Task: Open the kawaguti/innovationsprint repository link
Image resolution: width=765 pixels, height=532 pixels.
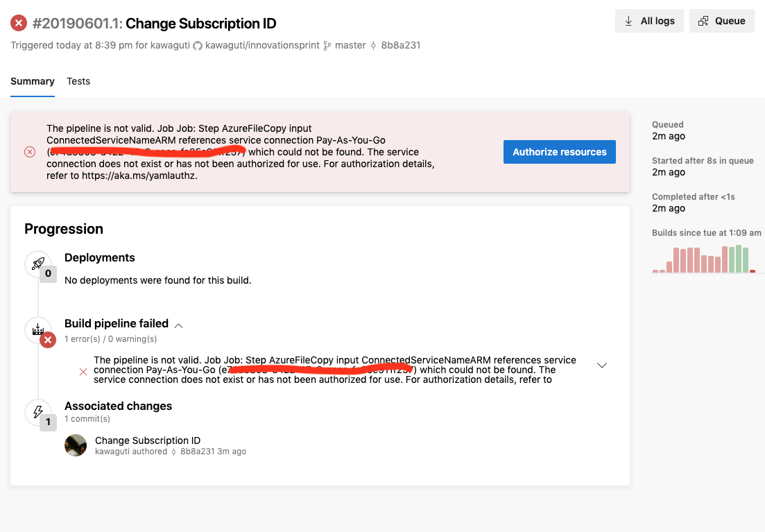Action: (262, 45)
